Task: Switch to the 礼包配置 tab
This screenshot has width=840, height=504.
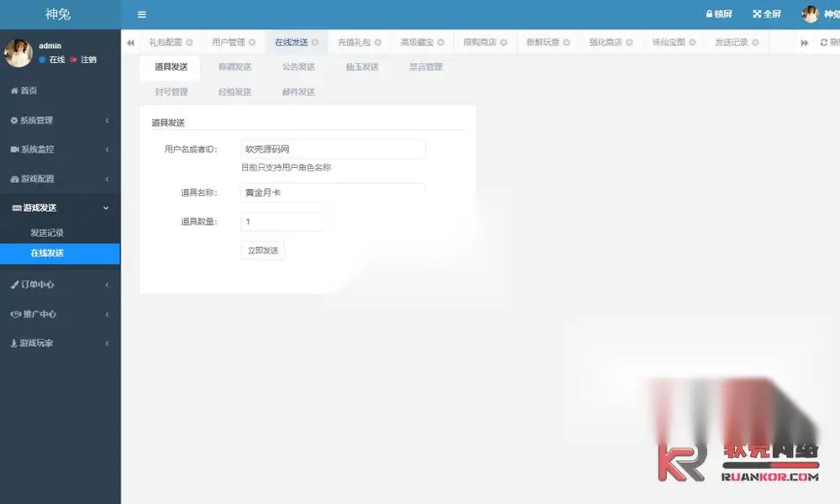Action: (165, 42)
